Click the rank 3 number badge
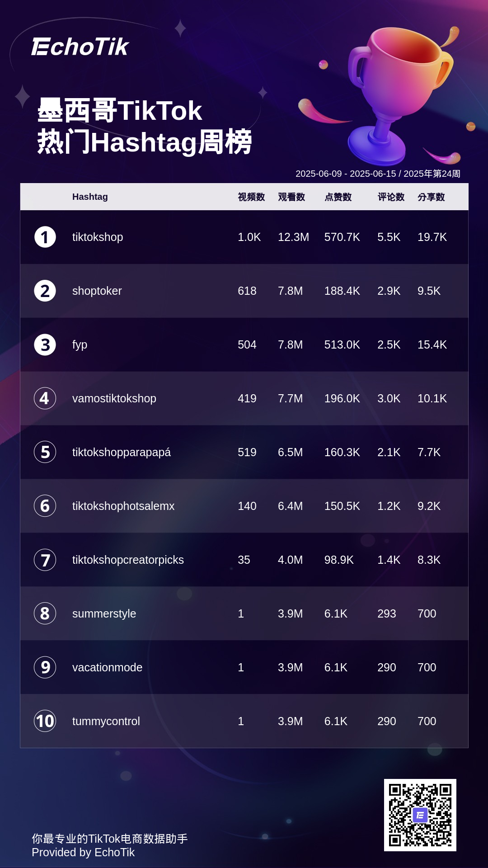Viewport: 488px width, 868px height. coord(45,345)
